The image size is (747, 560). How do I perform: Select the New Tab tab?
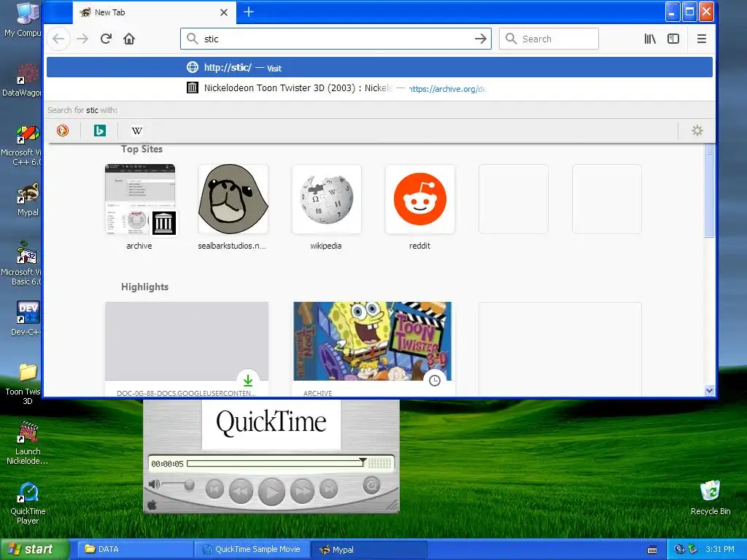(x=154, y=12)
